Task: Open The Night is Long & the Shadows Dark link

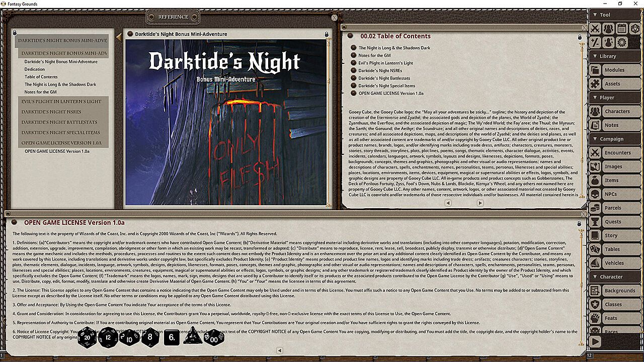Action: 394,48
